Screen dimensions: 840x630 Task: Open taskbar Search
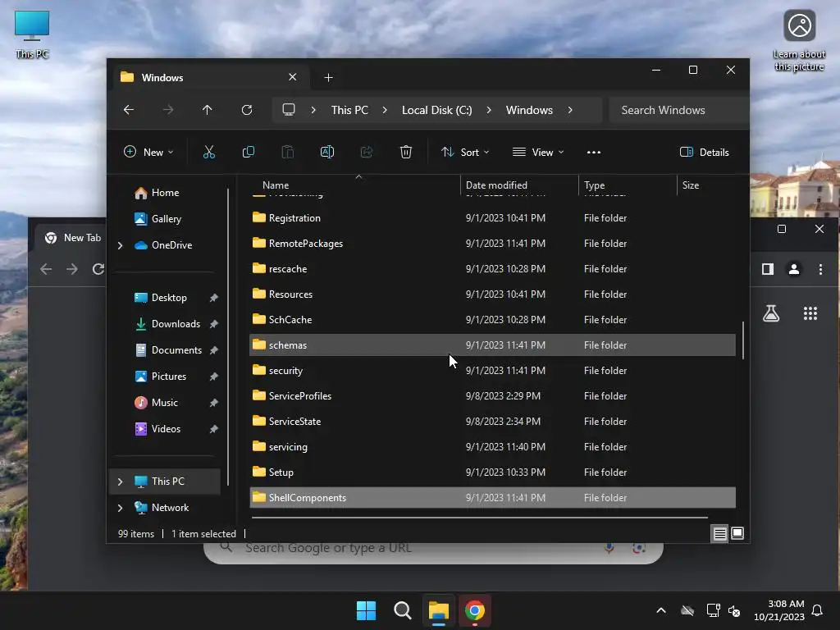click(402, 610)
